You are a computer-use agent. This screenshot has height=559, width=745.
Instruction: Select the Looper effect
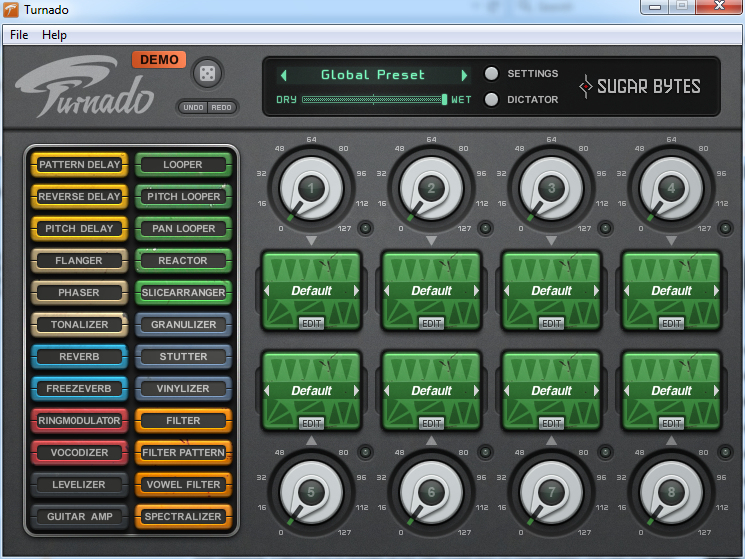(x=183, y=165)
